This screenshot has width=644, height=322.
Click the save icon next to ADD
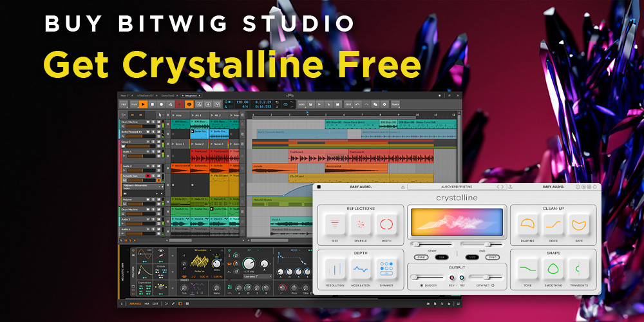coord(310,104)
